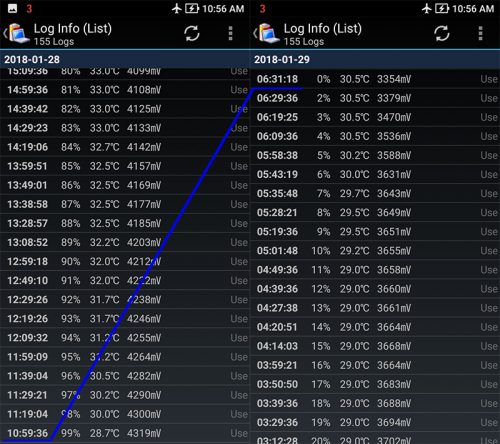Select log row 05:43:19 6%
This screenshot has height=444, width=500.
click(x=375, y=174)
